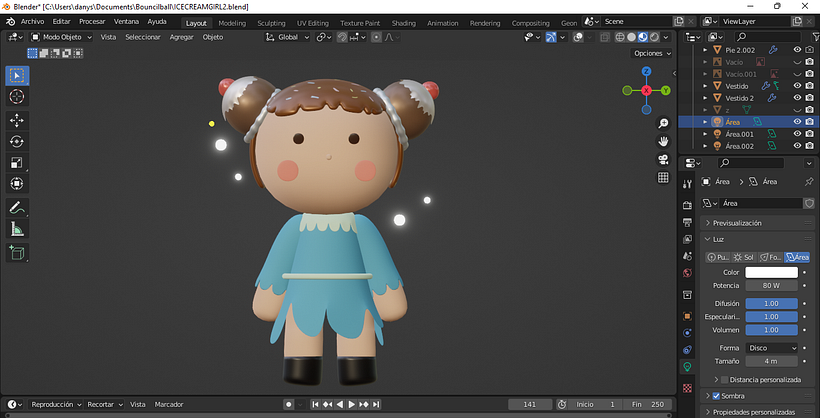Open the Texture properties tab (checker icon)

point(688,388)
